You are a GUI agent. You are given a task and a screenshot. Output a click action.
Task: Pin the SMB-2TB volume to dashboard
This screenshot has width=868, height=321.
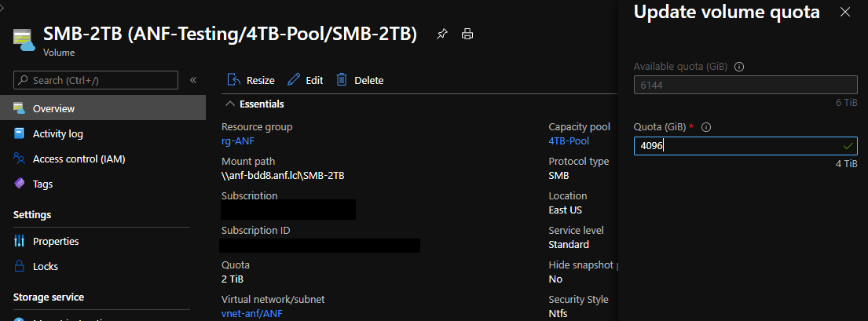(x=441, y=35)
